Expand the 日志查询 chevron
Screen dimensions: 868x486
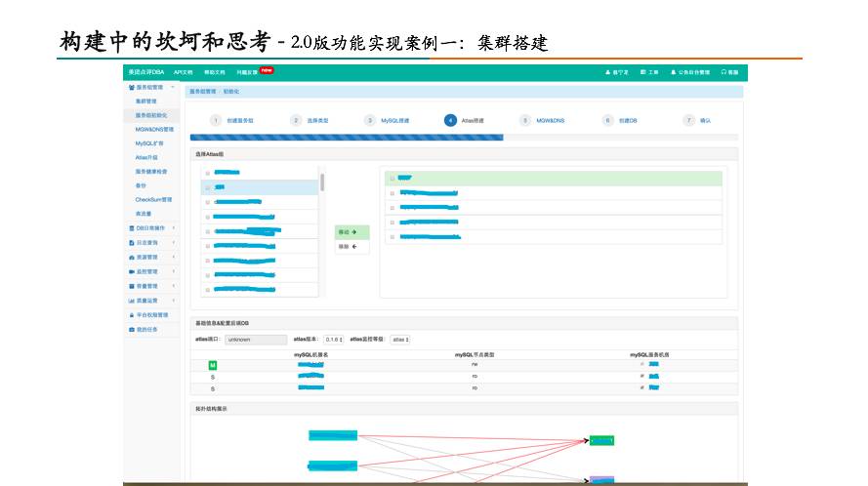coord(173,242)
